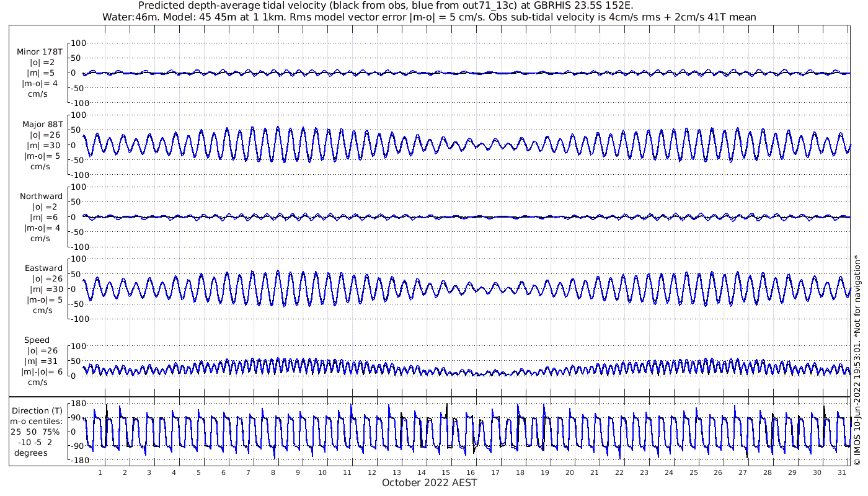Click date tick '1' on the time axis

pos(100,472)
